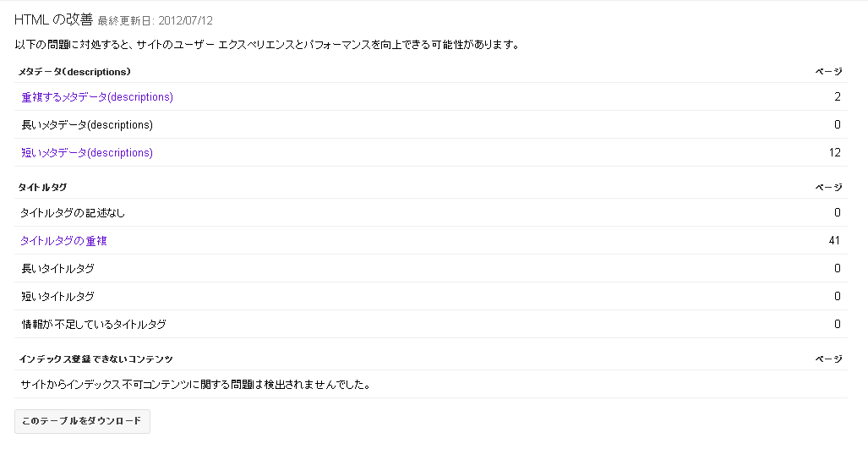Select 長いメタデータ(descriptions) row
The image size is (868, 449).
pos(431,124)
